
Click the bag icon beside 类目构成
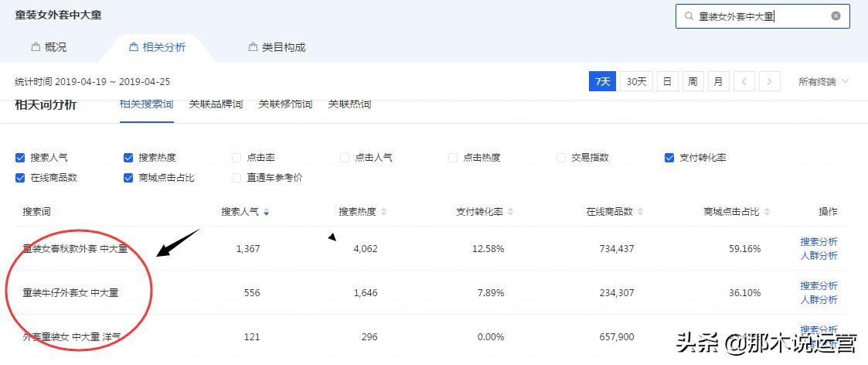[253, 48]
